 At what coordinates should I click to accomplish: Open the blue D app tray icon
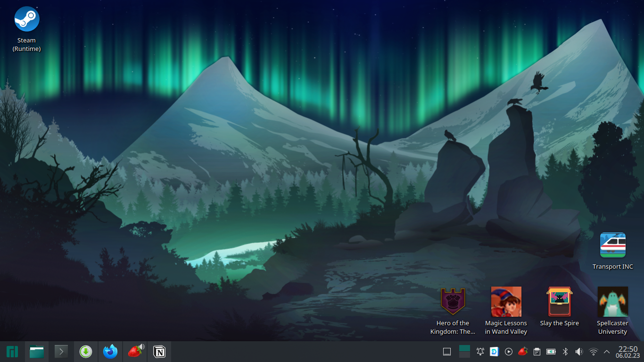point(495,352)
